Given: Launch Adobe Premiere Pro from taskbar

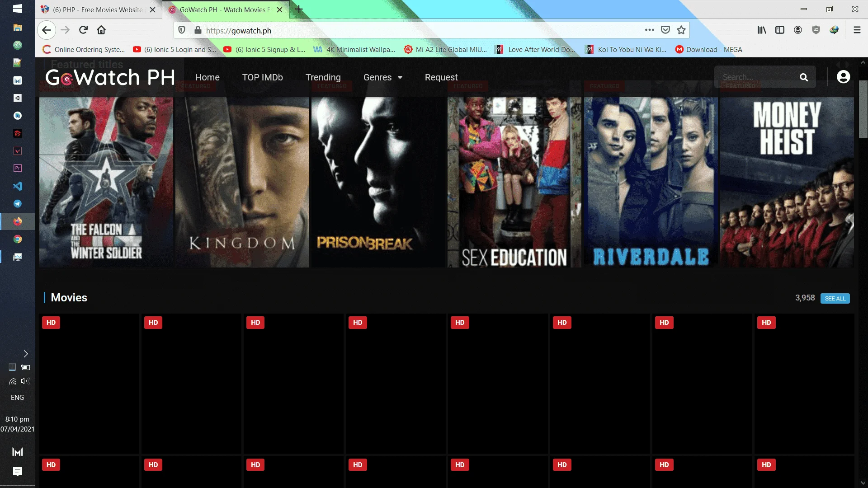Looking at the screenshot, I should coord(18,168).
